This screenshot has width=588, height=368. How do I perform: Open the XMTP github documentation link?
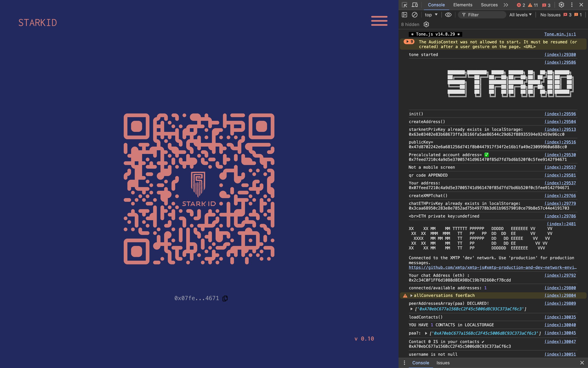click(x=492, y=267)
